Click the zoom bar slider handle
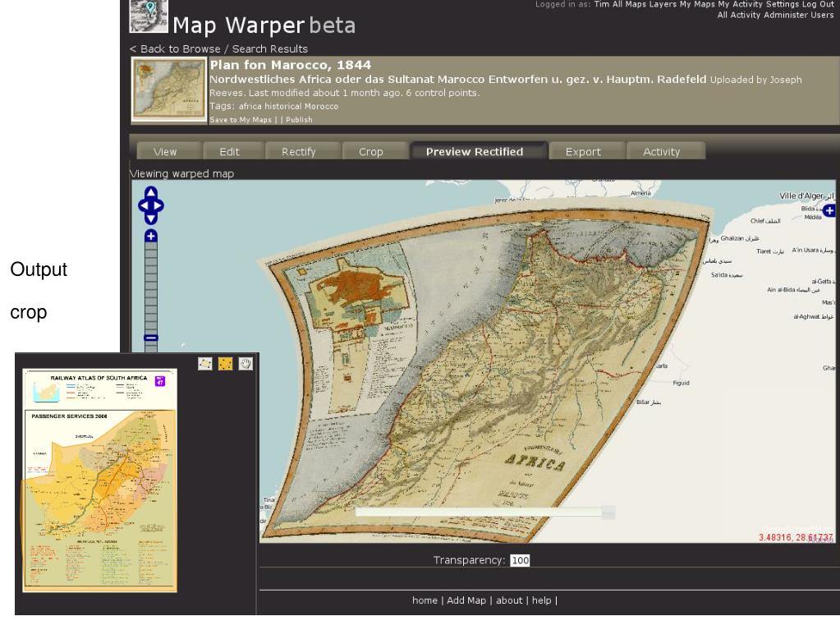The image size is (840, 630). click(151, 338)
